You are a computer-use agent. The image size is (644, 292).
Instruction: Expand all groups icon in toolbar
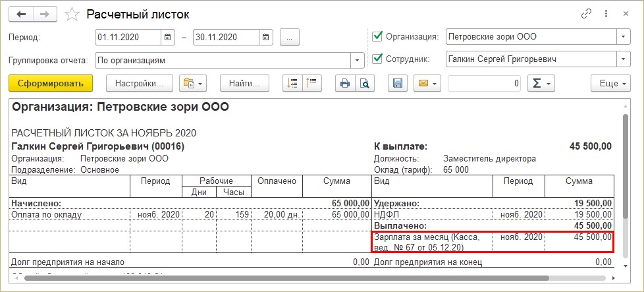[292, 83]
